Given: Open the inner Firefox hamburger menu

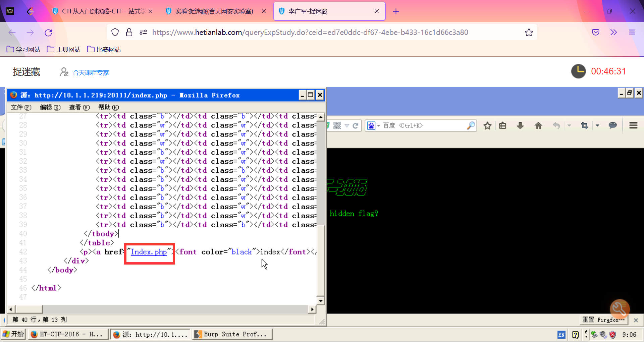Looking at the screenshot, I should click(633, 126).
